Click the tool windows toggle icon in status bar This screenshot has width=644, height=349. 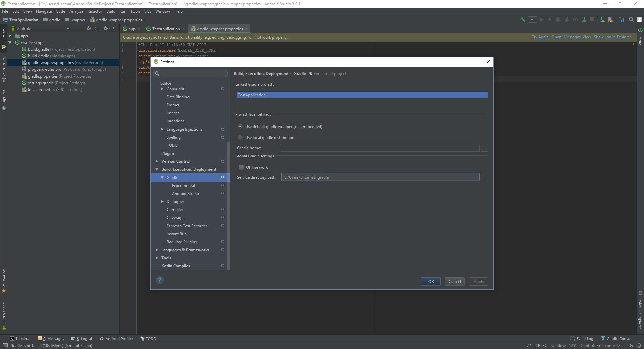point(5,346)
